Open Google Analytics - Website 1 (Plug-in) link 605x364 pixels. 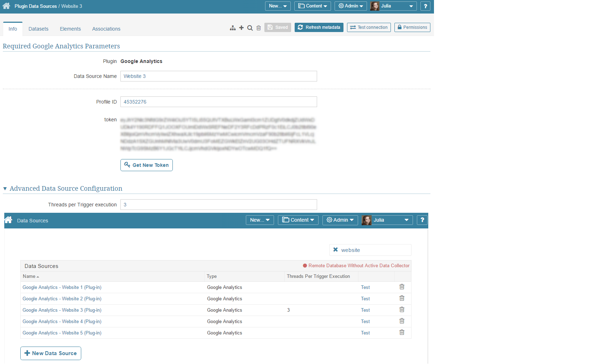(62, 287)
